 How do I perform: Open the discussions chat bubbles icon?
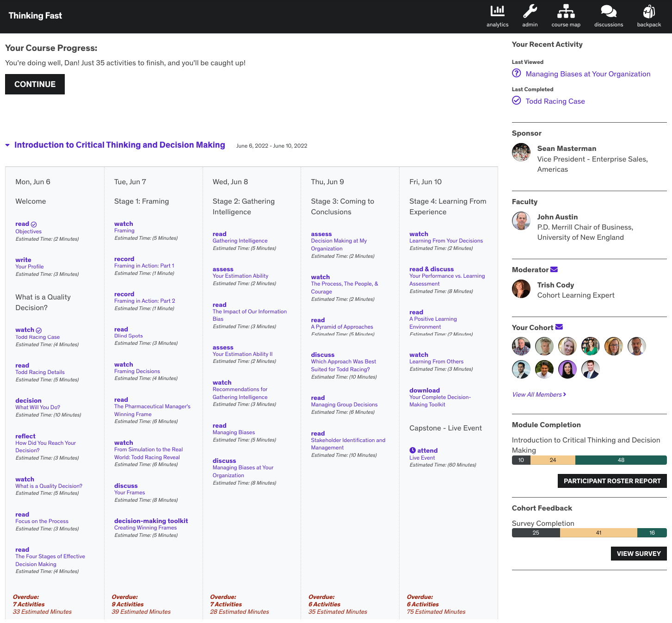coord(608,11)
